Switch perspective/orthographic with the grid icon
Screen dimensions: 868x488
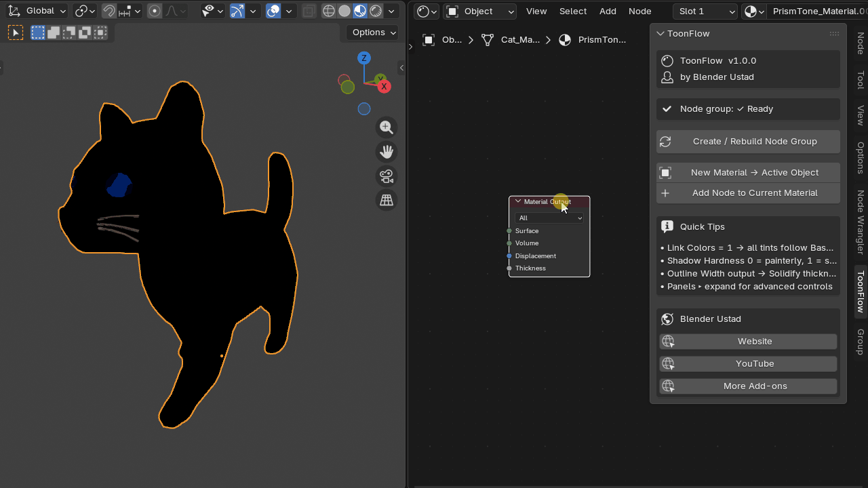(387, 200)
